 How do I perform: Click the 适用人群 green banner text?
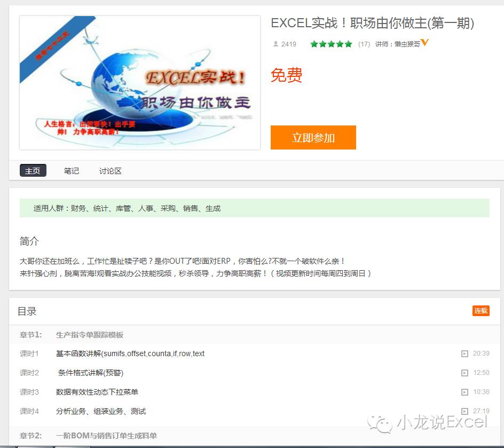coord(127,208)
